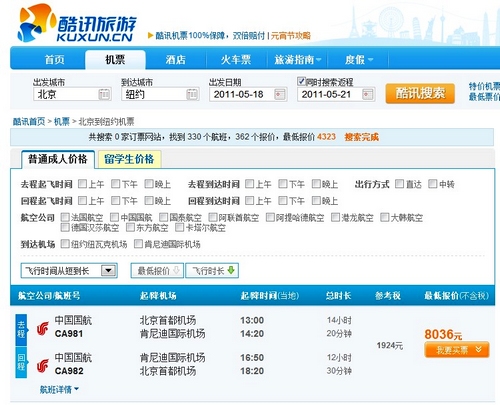This screenshot has height=405, width=500.
Task: Check the direct flight (直达) filter
Action: click(399, 184)
